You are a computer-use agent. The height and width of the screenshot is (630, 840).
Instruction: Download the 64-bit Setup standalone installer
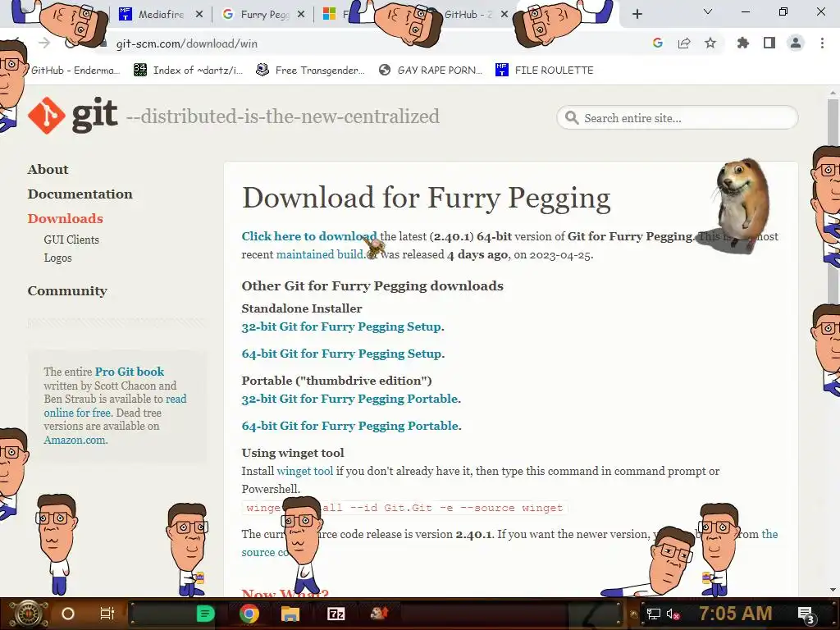point(342,354)
